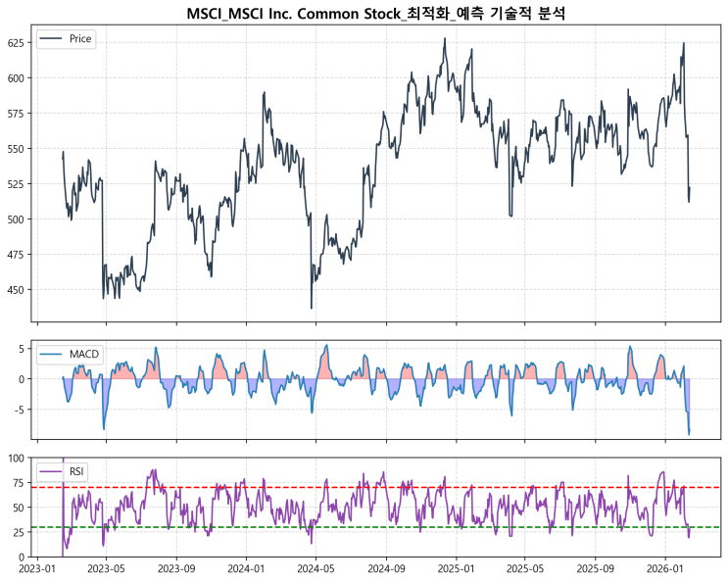Image resolution: width=728 pixels, height=582 pixels.
Task: Click the 2026-01 date label
Action: [665, 569]
